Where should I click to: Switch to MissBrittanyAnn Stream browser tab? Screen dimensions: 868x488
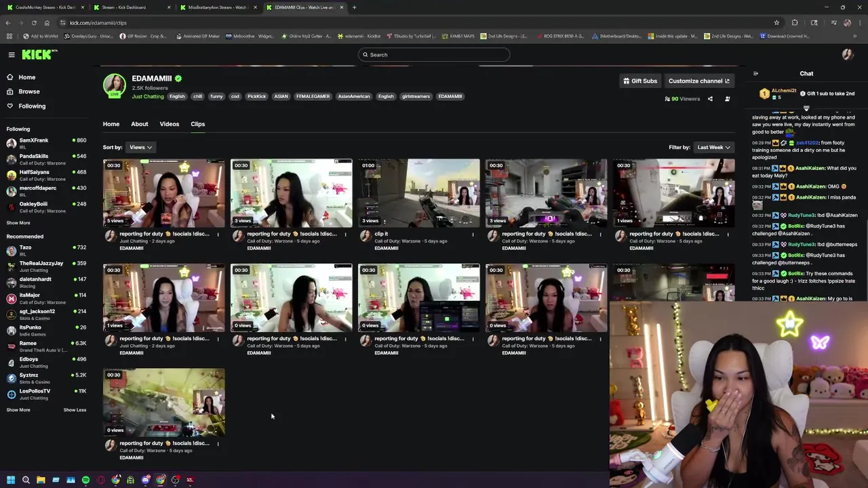[217, 7]
